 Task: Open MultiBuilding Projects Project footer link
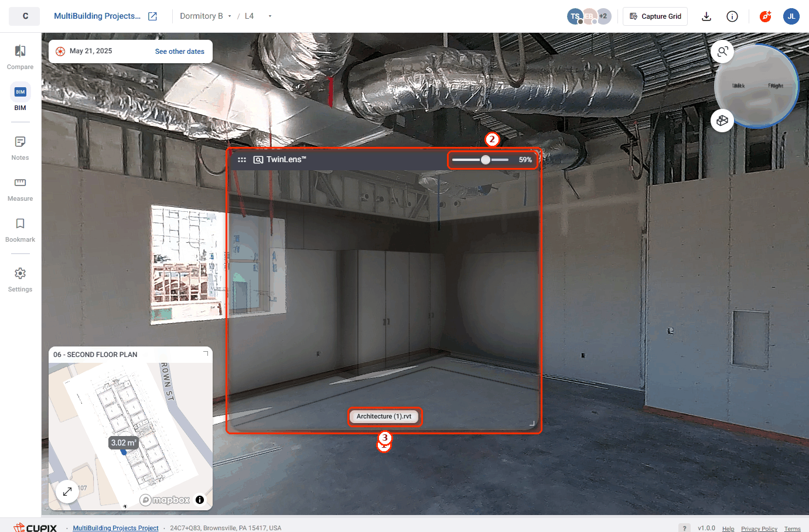(115, 528)
